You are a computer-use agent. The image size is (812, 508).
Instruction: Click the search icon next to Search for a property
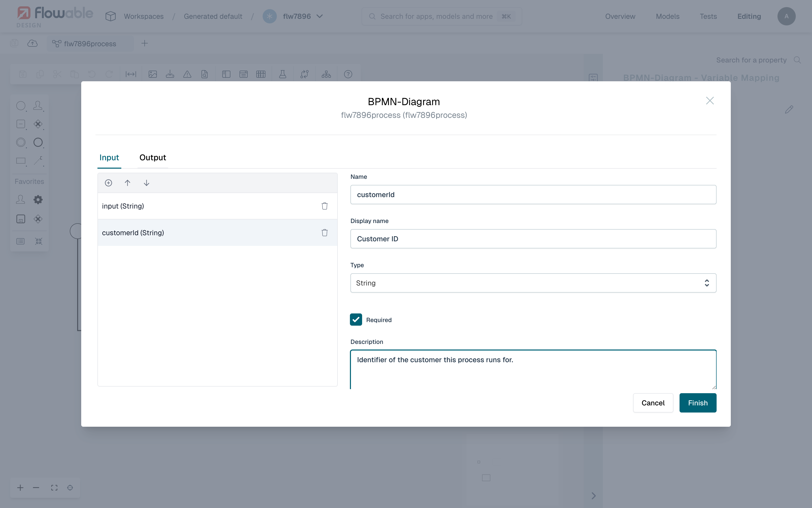click(797, 60)
